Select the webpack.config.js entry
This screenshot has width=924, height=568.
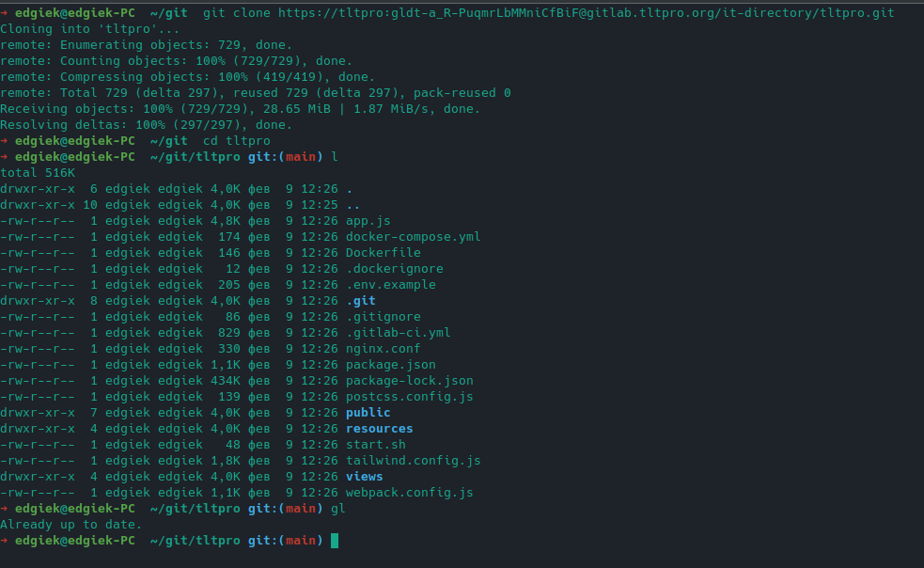(x=409, y=493)
